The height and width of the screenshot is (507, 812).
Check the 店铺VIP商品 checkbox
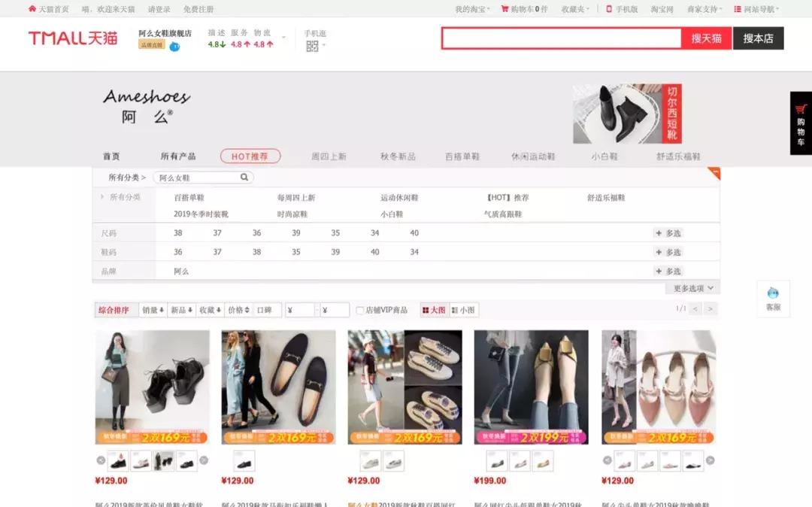[x=360, y=310]
